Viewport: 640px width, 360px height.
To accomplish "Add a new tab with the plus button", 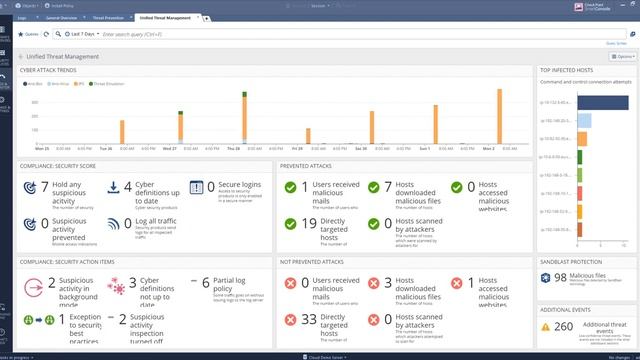I will 207,18.
